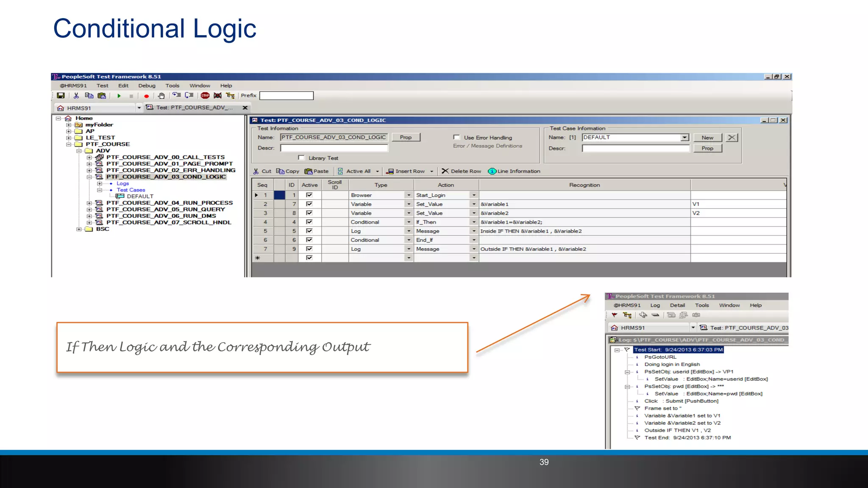This screenshot has height=488, width=868.
Task: Open the Insert Row dropdown arrow
Action: (431, 172)
